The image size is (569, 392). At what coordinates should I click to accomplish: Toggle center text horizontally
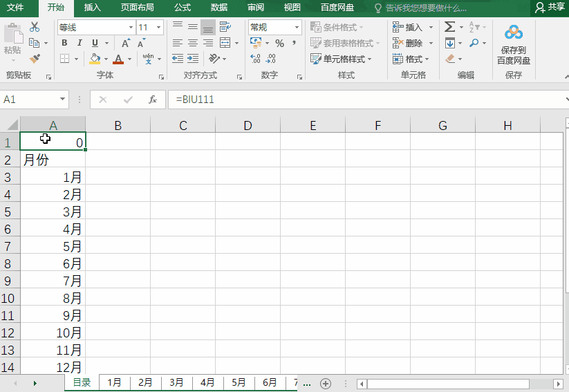[193, 43]
